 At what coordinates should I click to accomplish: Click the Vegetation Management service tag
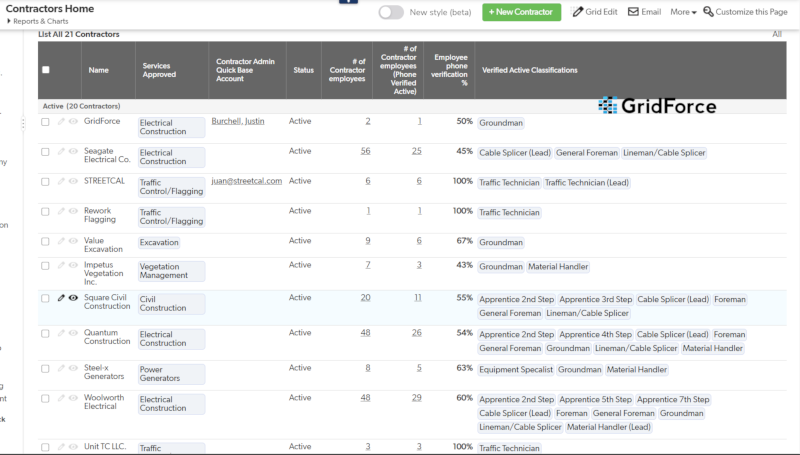[171, 271]
